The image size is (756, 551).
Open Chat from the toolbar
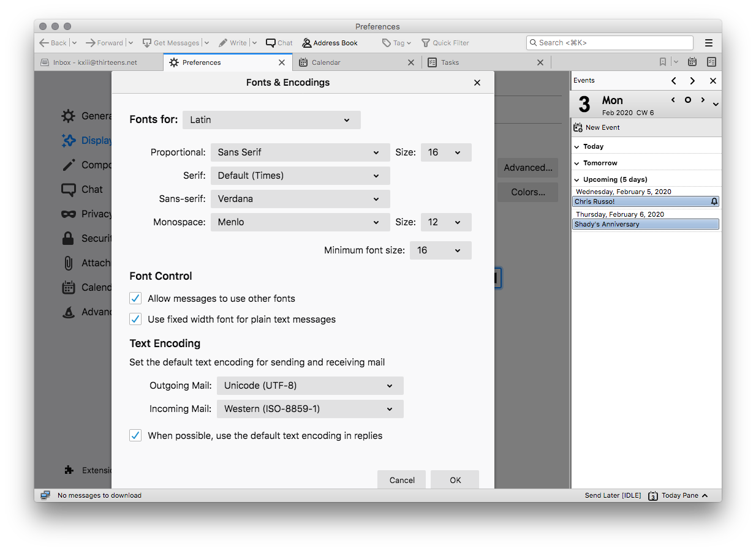pyautogui.click(x=279, y=43)
